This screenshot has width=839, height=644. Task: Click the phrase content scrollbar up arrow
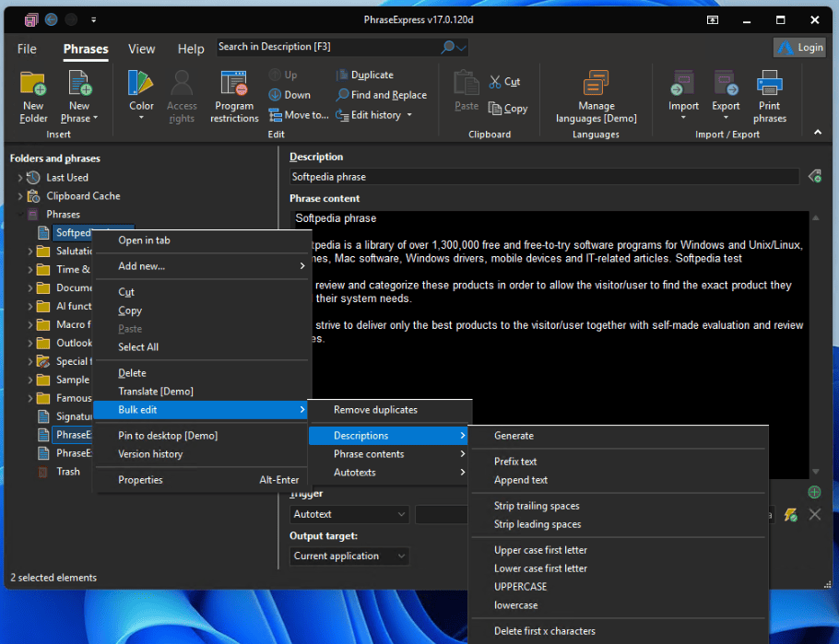click(x=816, y=217)
